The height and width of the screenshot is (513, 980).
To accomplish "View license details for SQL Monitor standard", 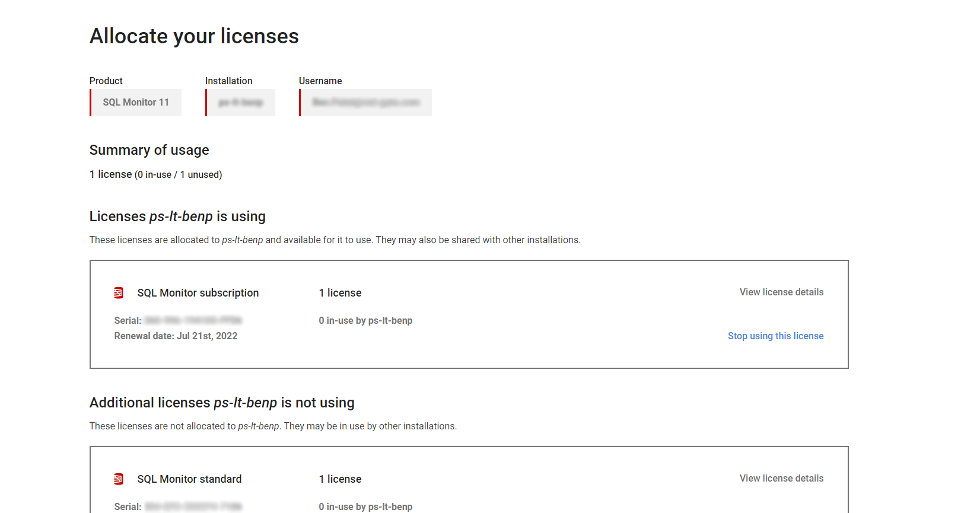I will click(781, 479).
